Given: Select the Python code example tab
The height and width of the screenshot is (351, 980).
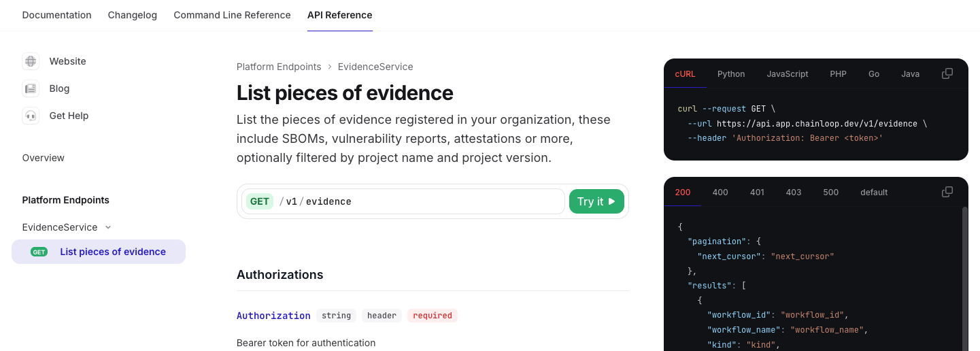Looking at the screenshot, I should pyautogui.click(x=731, y=74).
